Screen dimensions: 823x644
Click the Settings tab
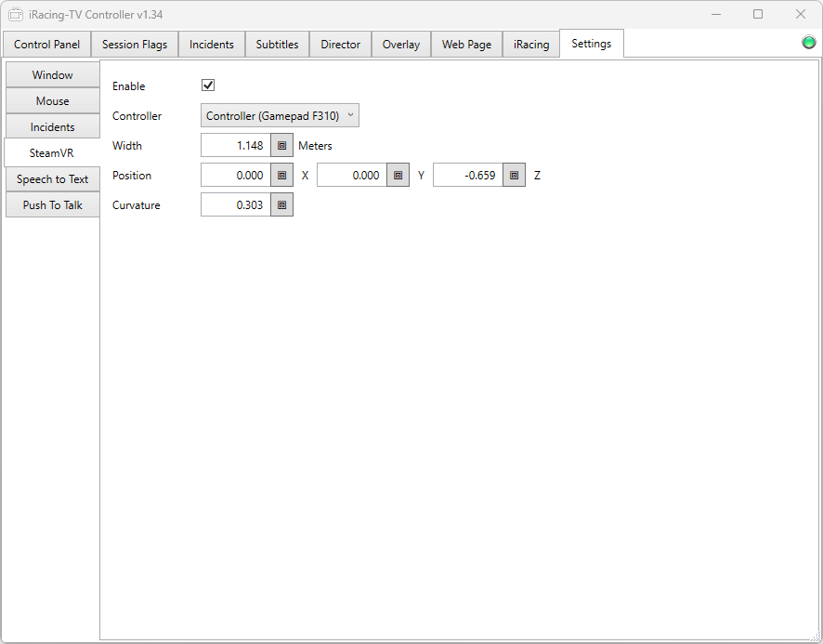(592, 44)
